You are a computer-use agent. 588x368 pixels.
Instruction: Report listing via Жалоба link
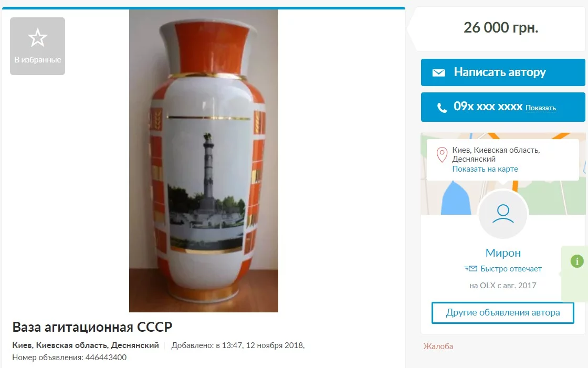[438, 346]
